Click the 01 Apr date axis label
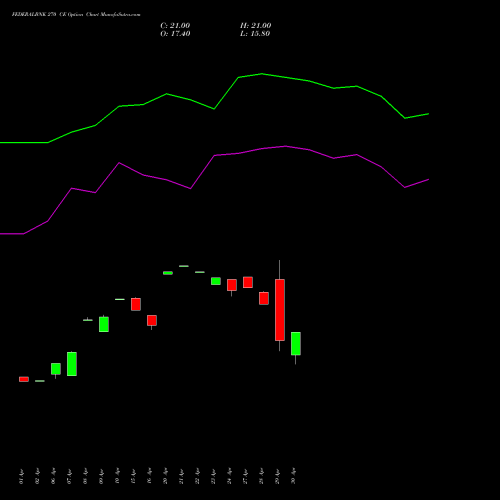Viewport: 500px width, 500px height. coord(22,476)
